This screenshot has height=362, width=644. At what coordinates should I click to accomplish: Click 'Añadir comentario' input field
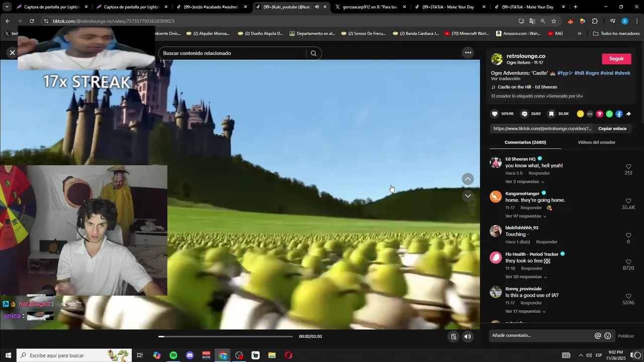(540, 336)
